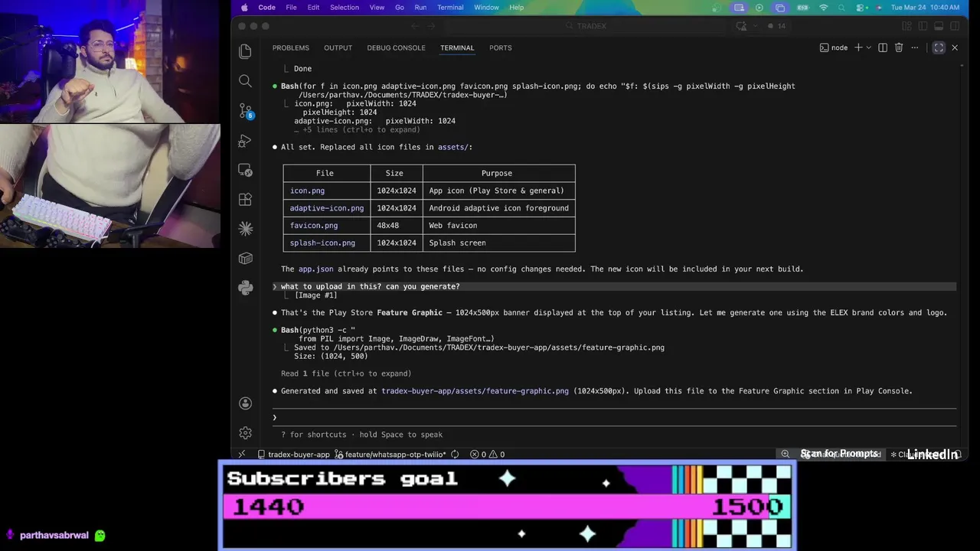Viewport: 980px width, 551px height.
Task: Toggle maximized terminal panel size
Action: (939, 47)
